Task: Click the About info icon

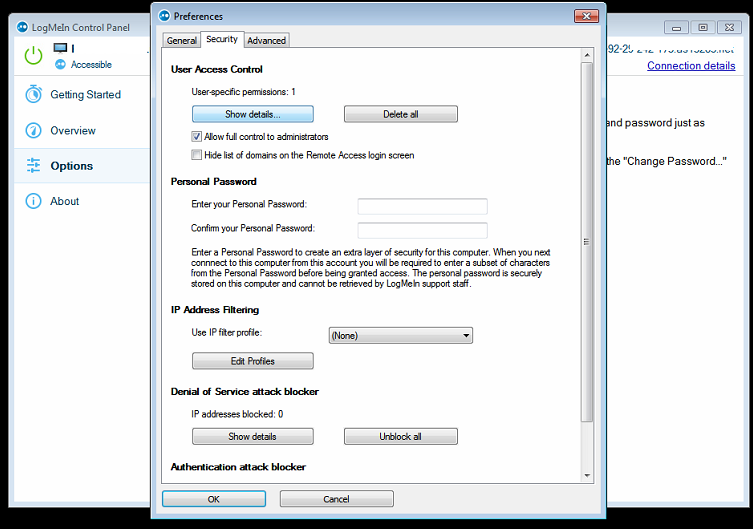Action: [34, 201]
